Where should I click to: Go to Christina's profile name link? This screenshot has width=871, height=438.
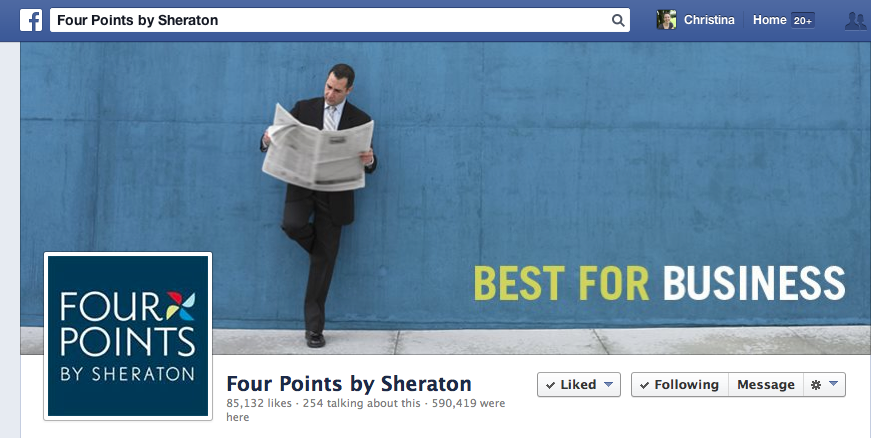[x=709, y=20]
